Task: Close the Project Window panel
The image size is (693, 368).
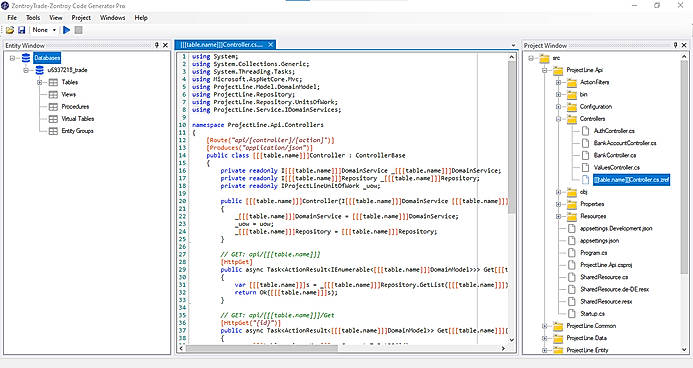Action: click(x=684, y=45)
